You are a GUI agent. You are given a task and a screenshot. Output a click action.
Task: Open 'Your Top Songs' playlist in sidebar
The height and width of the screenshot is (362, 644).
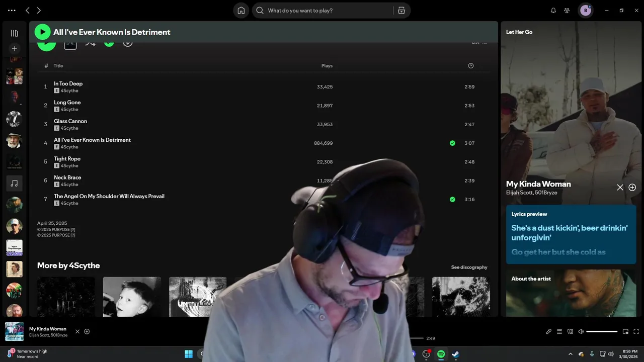[x=14, y=248]
